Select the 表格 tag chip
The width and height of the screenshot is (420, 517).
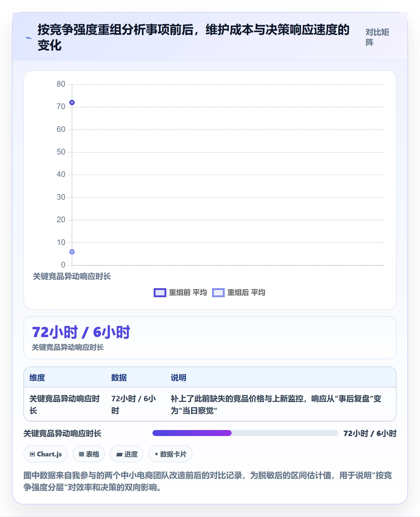click(89, 454)
